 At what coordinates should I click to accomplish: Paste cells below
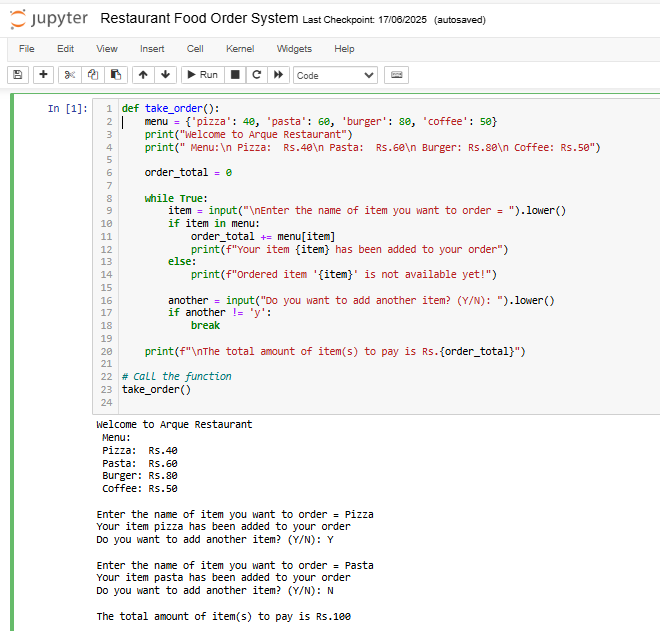(x=116, y=75)
